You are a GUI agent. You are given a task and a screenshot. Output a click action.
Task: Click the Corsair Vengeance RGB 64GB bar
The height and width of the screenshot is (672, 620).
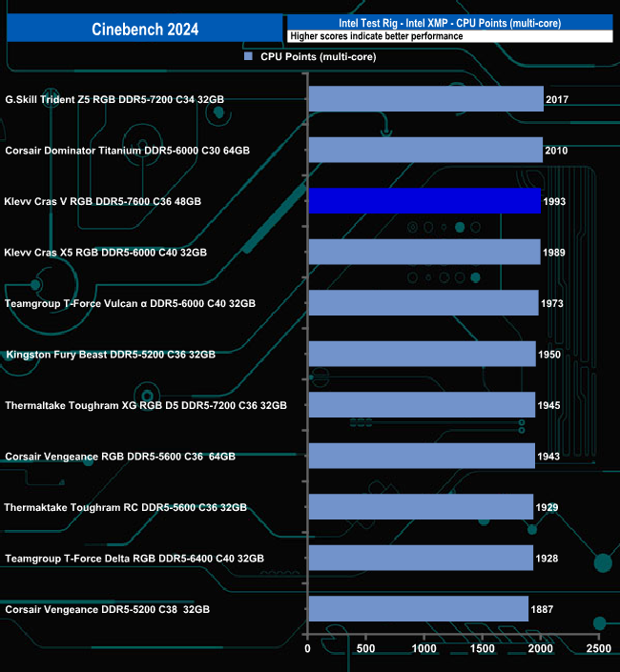click(422, 456)
